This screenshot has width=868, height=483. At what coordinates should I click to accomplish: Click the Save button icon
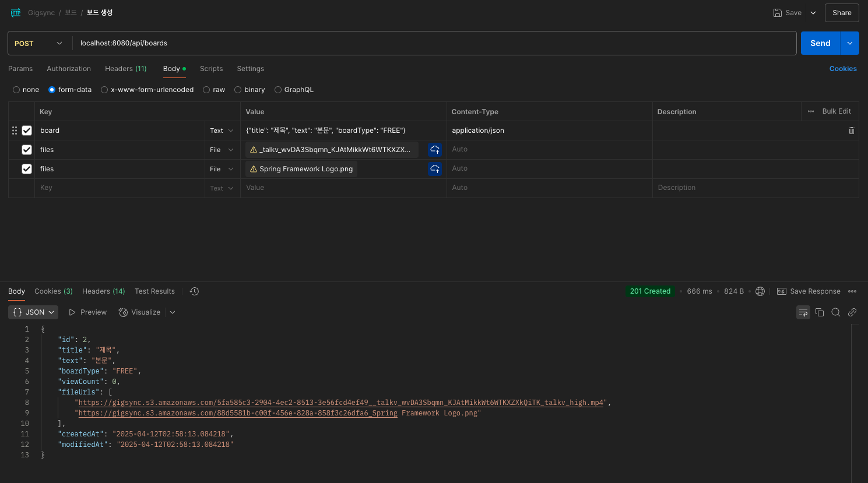coord(778,13)
